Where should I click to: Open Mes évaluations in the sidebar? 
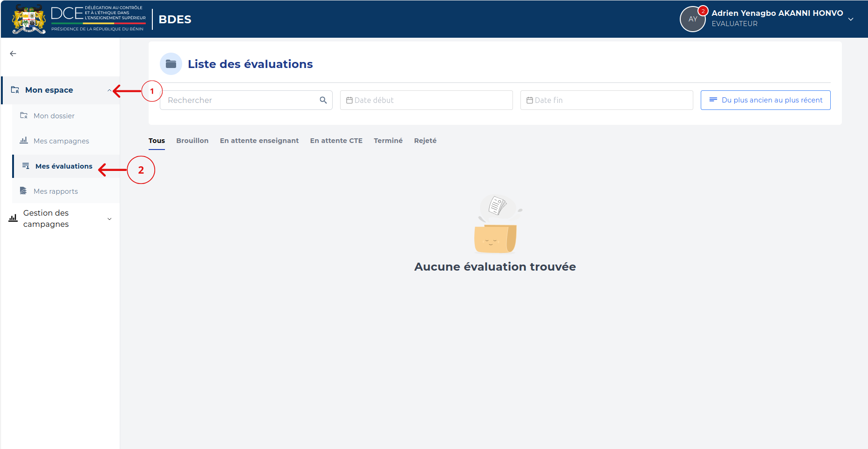[x=66, y=166]
